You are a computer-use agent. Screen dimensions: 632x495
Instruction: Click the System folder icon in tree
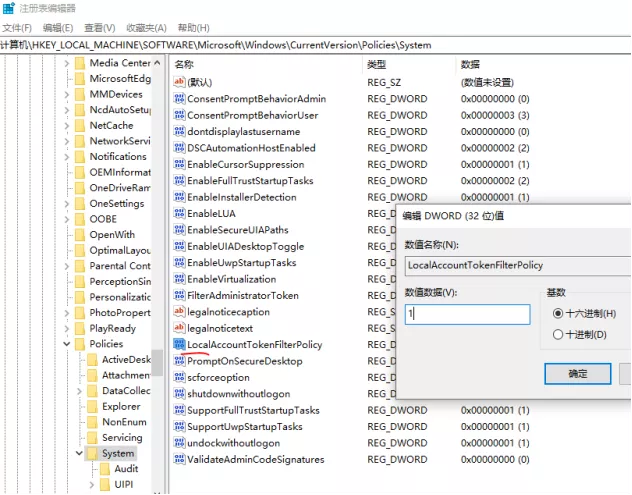coord(92,453)
